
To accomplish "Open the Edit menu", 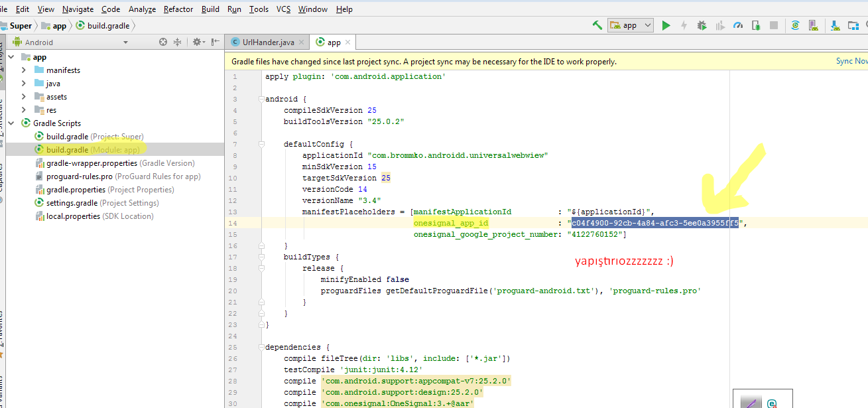I will [23, 9].
